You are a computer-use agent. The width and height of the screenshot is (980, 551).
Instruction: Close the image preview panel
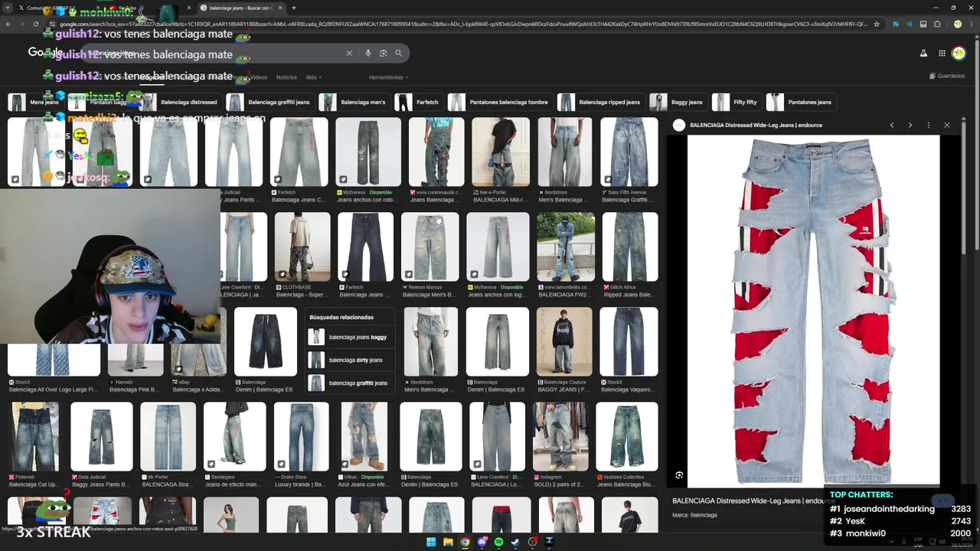[x=947, y=125]
